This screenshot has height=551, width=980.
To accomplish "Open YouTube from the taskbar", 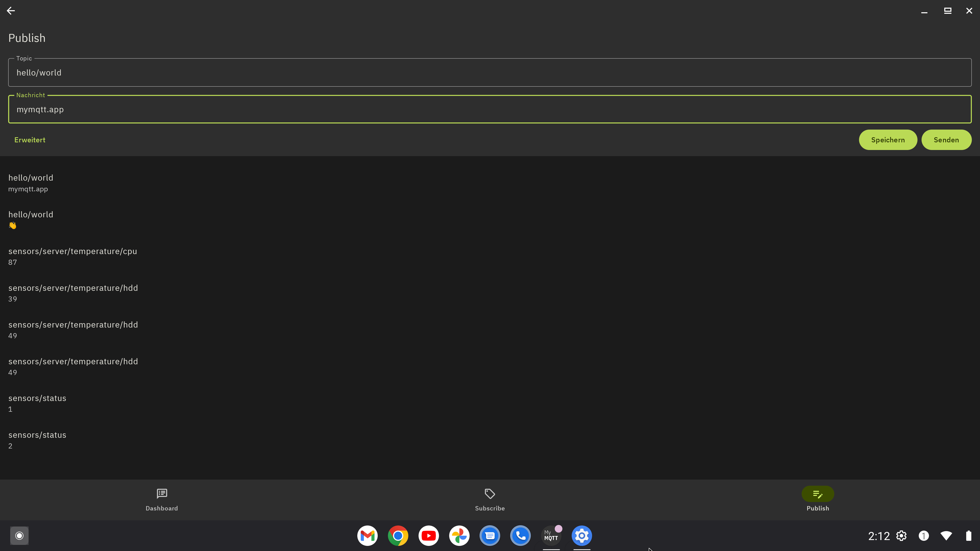I will click(428, 535).
